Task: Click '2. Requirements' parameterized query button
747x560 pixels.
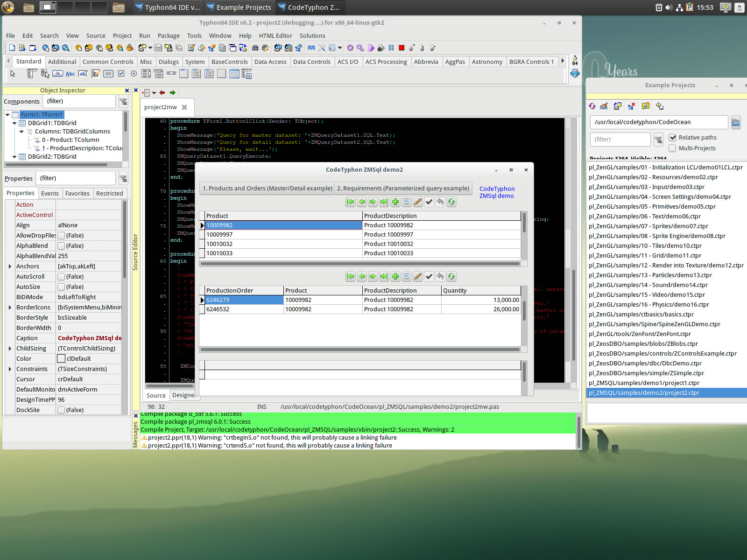Action: click(x=403, y=188)
